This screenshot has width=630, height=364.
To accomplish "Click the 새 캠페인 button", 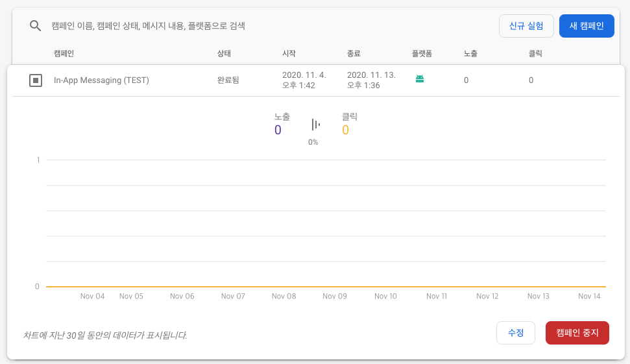I will point(587,26).
